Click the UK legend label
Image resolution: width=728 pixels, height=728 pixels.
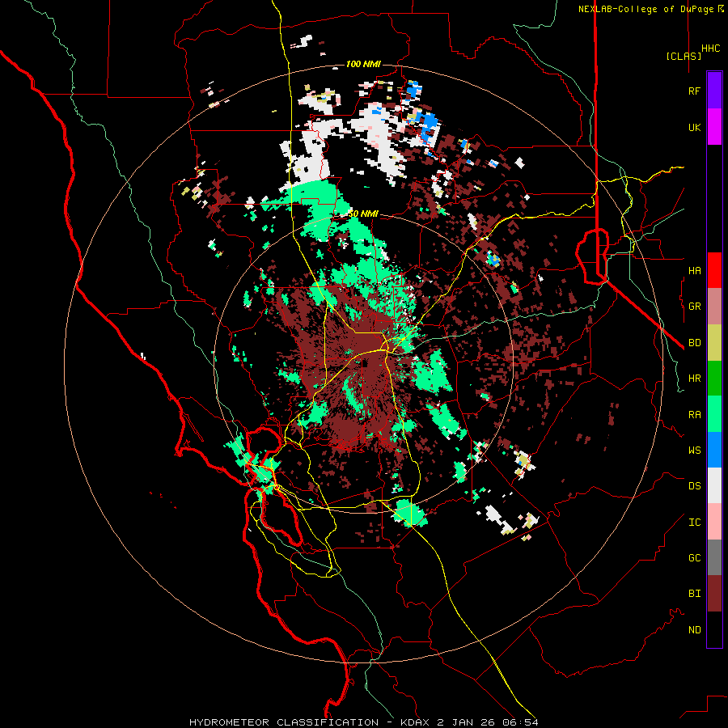[x=694, y=128]
